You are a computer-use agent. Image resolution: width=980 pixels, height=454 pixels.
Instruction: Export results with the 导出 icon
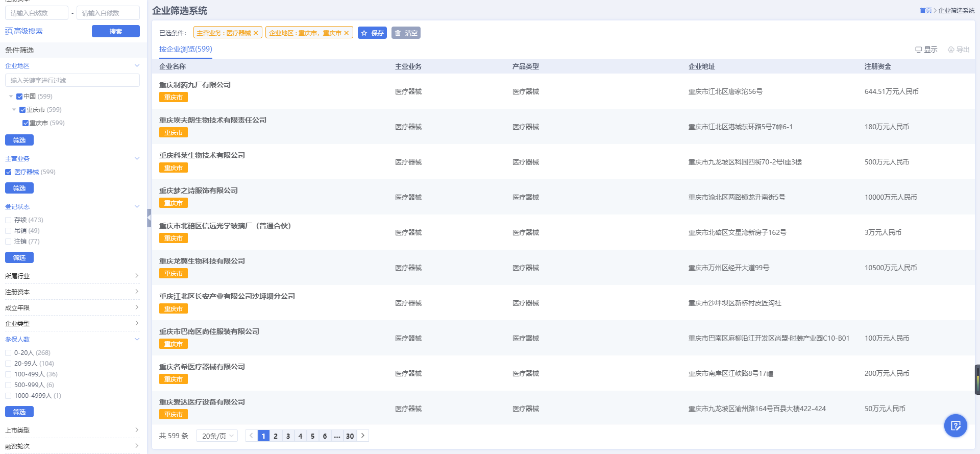tap(959, 50)
